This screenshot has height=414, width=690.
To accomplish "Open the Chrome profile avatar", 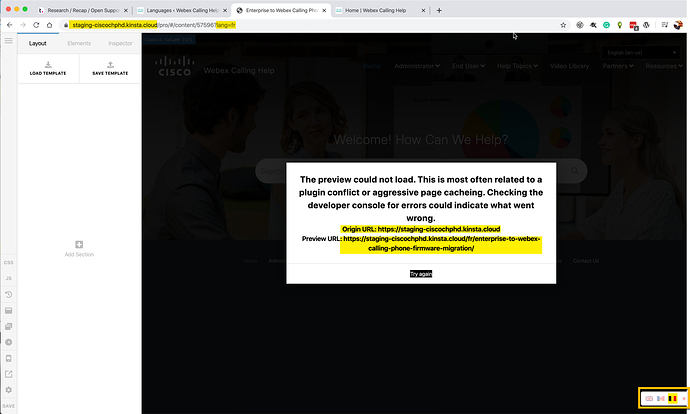I will [x=678, y=25].
